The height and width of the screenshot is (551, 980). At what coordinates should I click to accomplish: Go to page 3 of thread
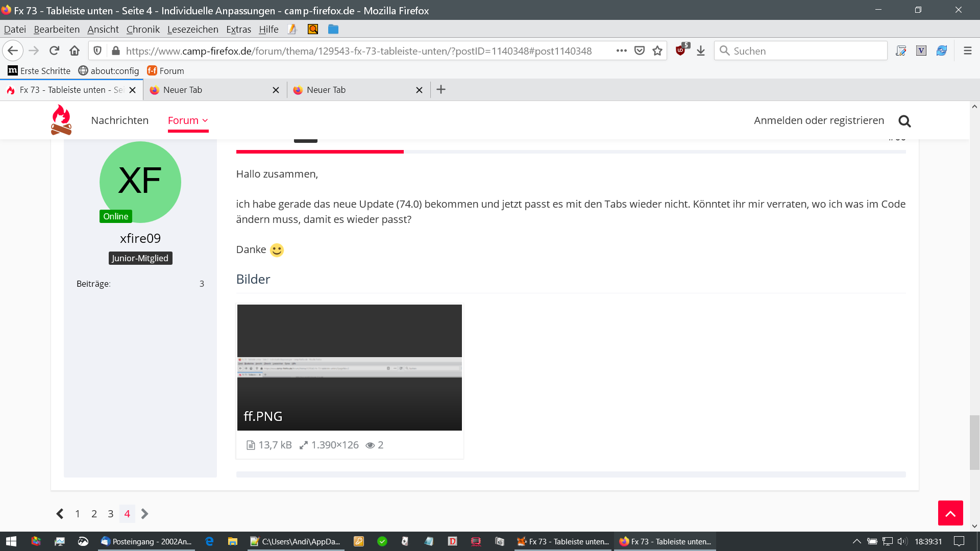110,514
